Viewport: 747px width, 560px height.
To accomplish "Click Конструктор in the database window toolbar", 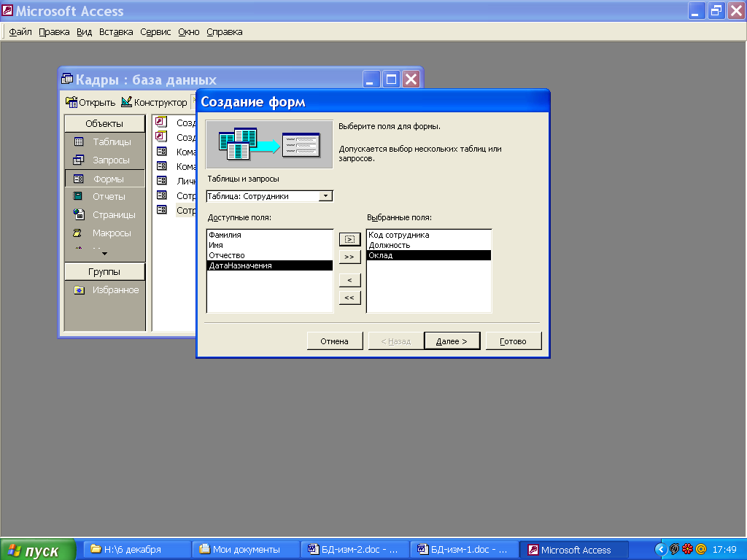I will coord(155,102).
